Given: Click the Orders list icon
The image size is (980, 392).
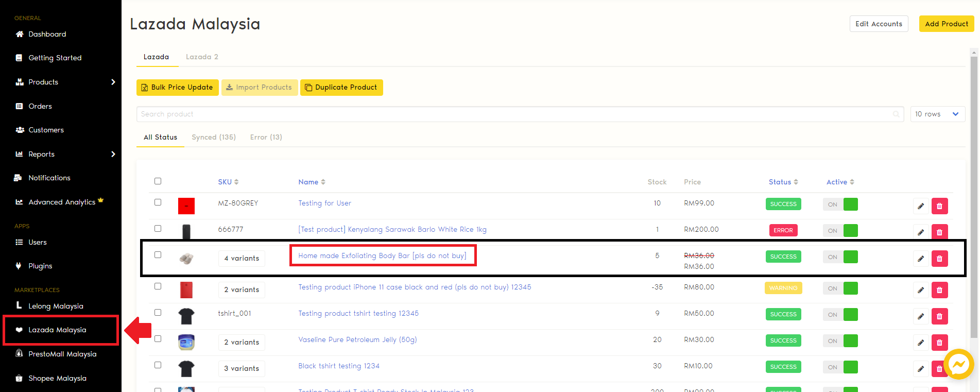Looking at the screenshot, I should coord(20,106).
